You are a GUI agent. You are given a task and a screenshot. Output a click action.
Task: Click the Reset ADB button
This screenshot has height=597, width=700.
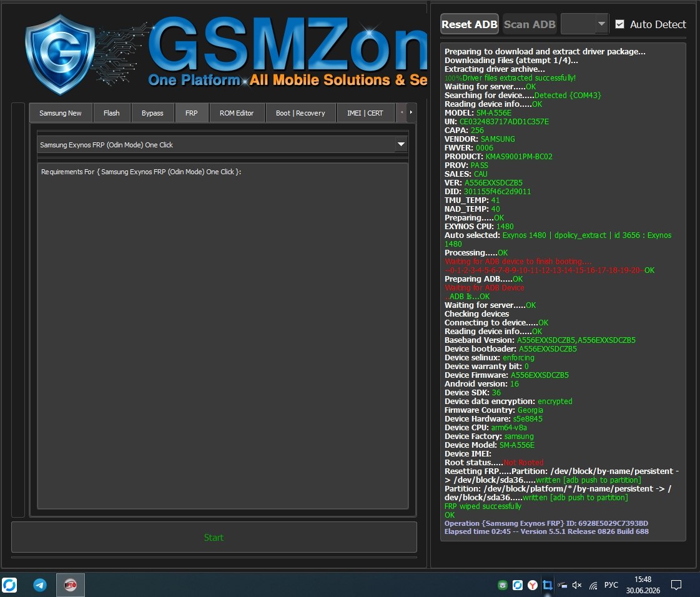470,24
